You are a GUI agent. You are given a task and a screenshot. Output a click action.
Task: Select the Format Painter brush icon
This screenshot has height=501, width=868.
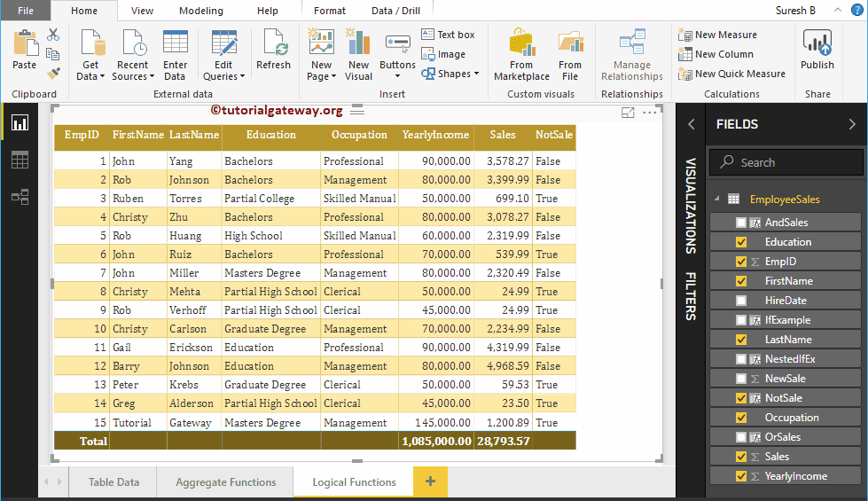pyautogui.click(x=53, y=73)
